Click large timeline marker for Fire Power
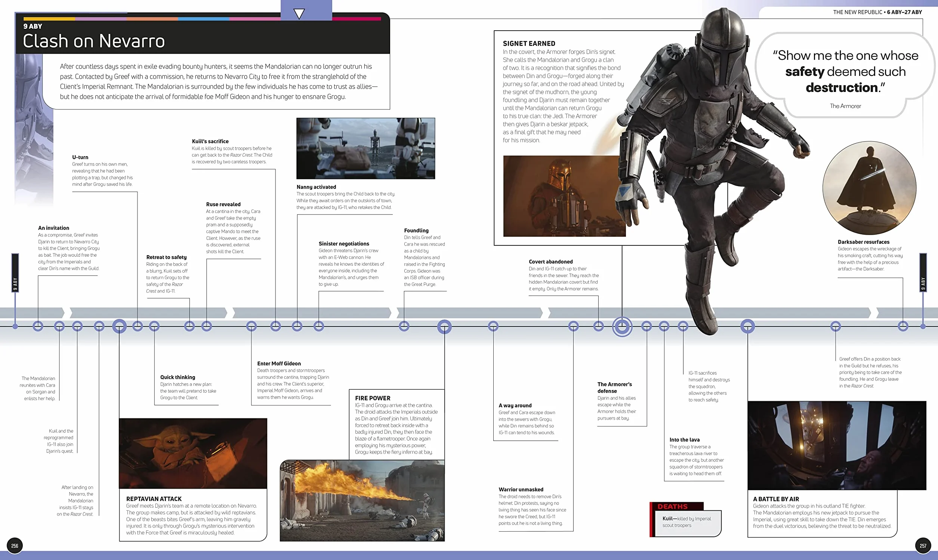The image size is (938, 560). [444, 327]
